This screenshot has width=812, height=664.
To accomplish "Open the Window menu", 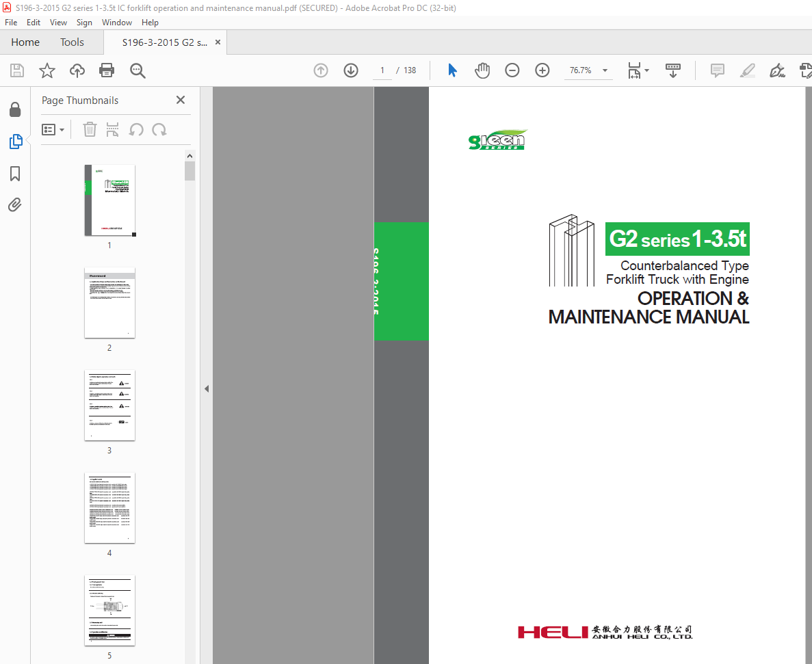I will pos(117,23).
